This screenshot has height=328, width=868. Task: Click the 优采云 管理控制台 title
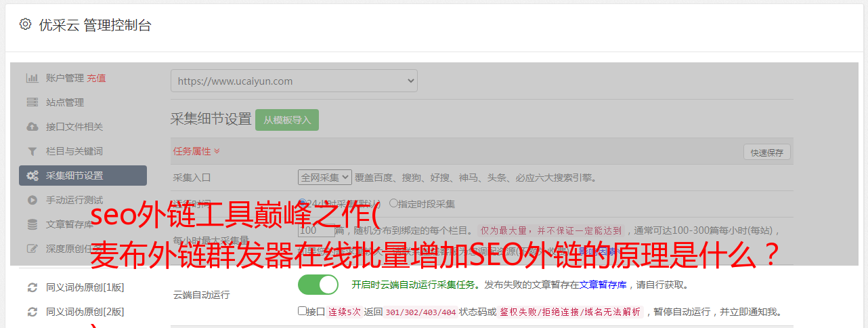[x=95, y=25]
